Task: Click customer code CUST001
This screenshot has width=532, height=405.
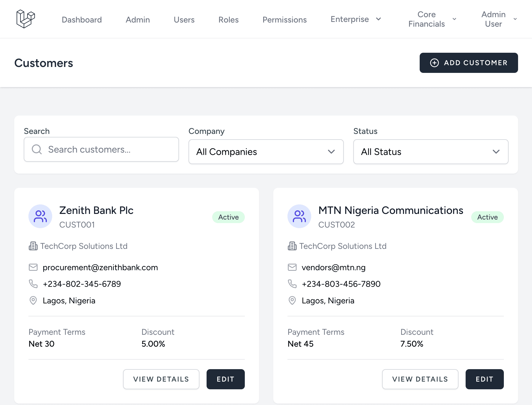Action: (77, 225)
